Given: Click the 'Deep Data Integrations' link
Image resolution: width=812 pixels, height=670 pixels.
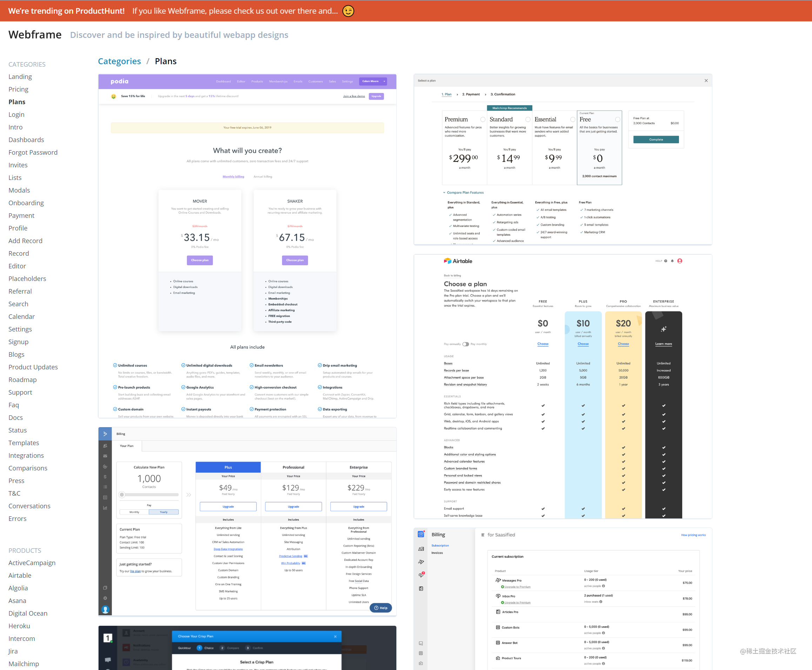Looking at the screenshot, I should (228, 549).
